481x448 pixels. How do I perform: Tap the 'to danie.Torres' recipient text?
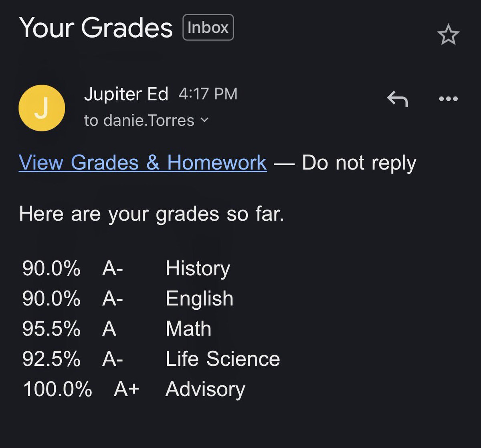[139, 120]
